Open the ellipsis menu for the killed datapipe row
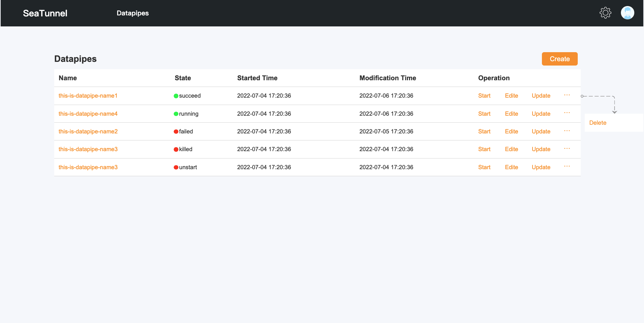 [x=567, y=149]
